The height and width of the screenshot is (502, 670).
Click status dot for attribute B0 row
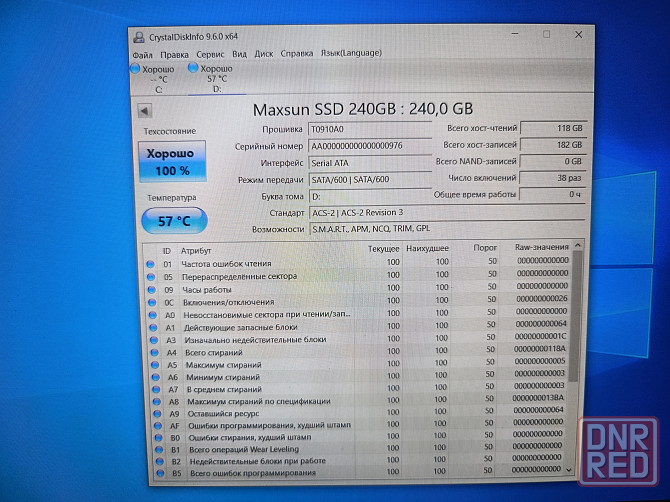point(159,437)
